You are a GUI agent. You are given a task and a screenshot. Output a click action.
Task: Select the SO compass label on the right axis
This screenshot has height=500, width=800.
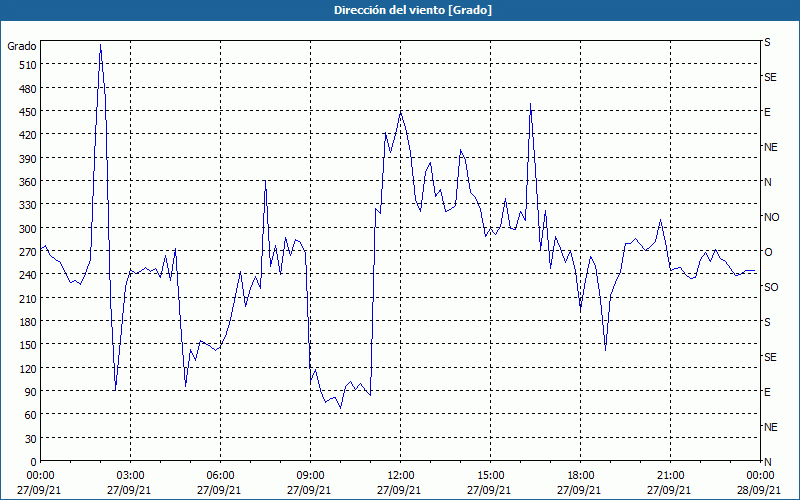[x=771, y=287]
